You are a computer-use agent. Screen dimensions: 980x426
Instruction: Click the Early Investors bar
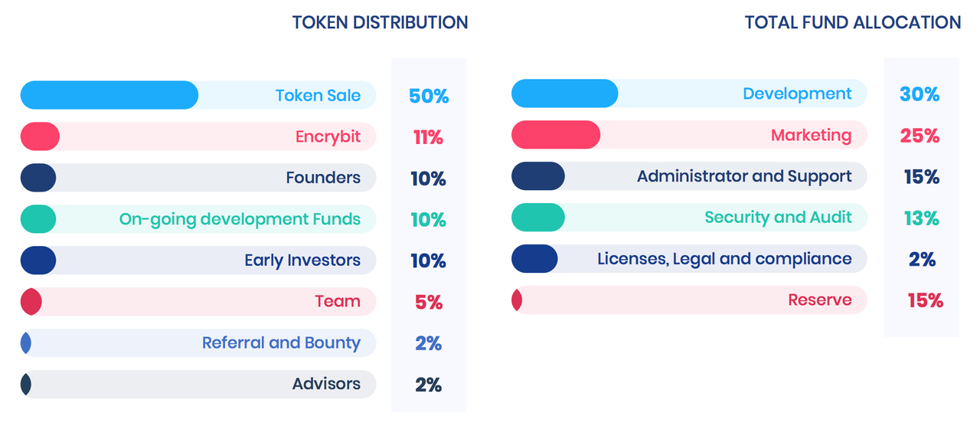pos(198,261)
